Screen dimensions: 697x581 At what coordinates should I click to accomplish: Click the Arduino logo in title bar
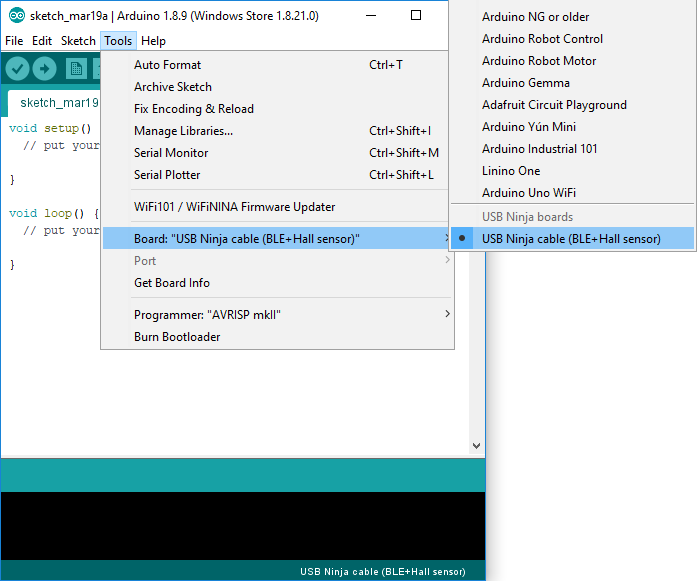point(17,16)
